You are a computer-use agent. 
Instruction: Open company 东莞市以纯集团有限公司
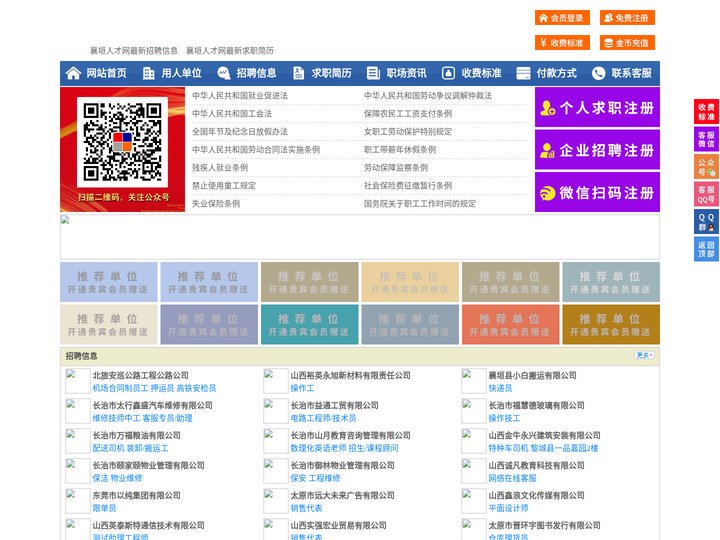[x=136, y=495]
